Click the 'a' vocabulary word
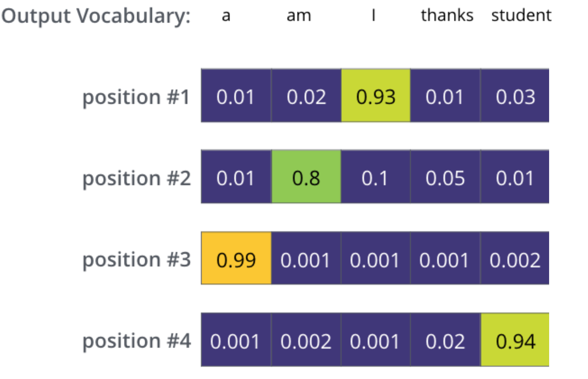This screenshot has width=588, height=379. [x=226, y=15]
